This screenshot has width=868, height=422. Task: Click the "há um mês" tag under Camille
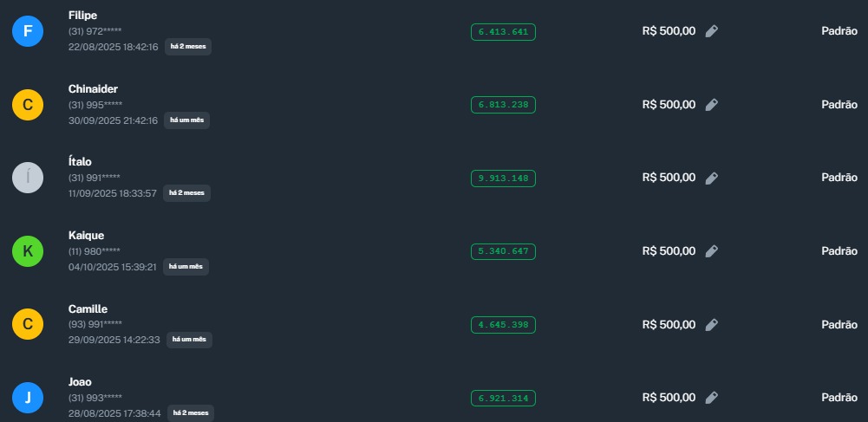click(189, 340)
